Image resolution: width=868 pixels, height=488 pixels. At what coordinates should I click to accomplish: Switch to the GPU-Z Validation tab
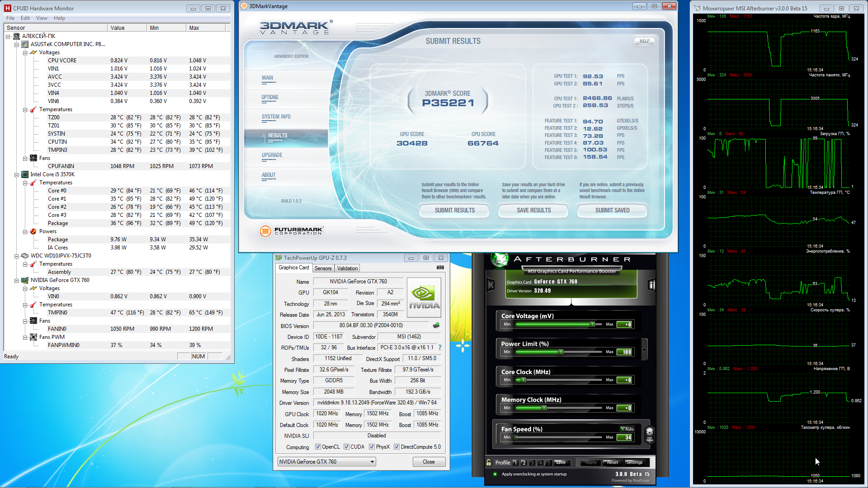[347, 268]
